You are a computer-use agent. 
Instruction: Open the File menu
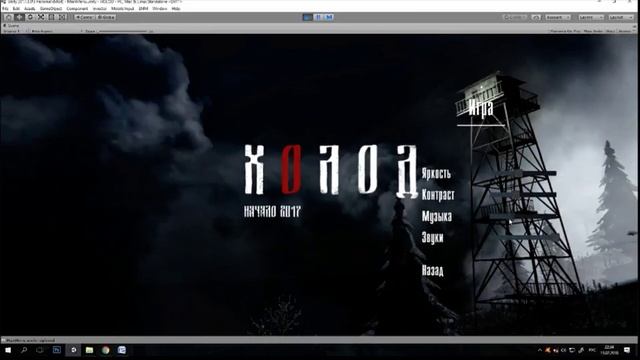click(x=5, y=9)
